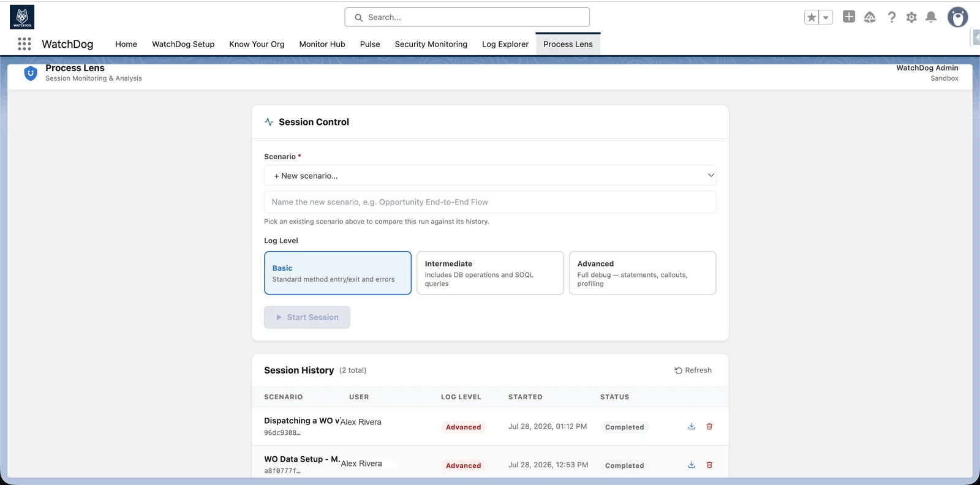The image size is (980, 485).
Task: Click the SCENARIO column header
Action: point(283,397)
